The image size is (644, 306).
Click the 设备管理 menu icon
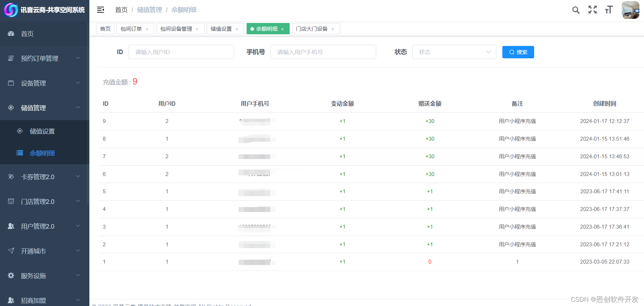tap(11, 83)
